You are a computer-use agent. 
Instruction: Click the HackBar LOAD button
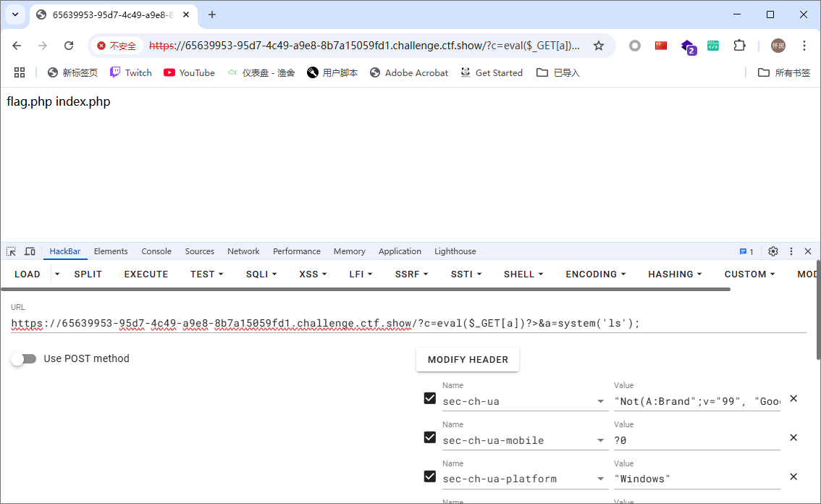pos(28,274)
